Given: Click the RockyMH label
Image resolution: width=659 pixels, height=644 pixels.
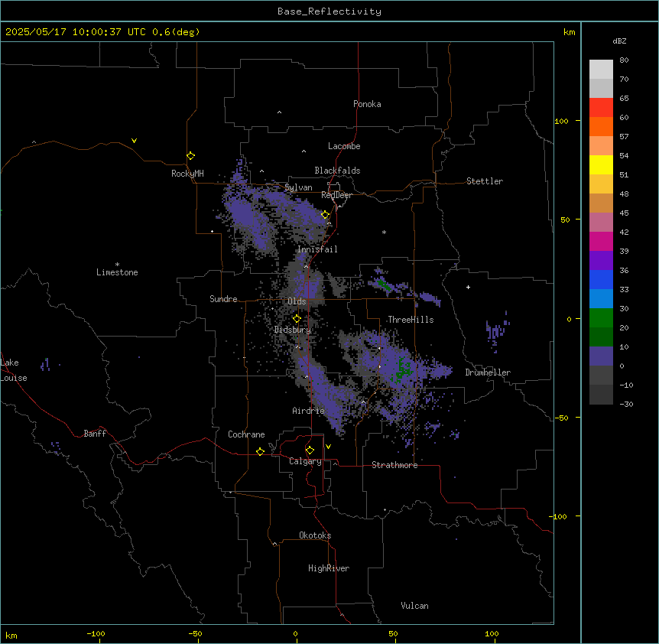Looking at the screenshot, I should [x=187, y=174].
